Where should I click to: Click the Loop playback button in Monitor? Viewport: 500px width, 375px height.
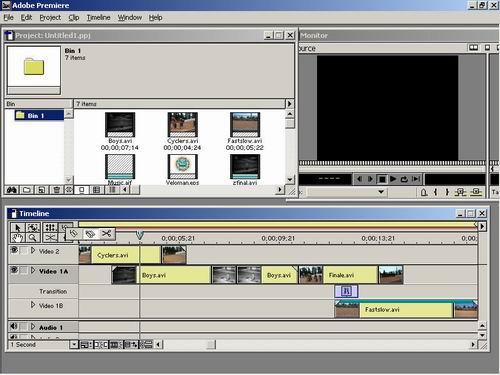point(404,179)
